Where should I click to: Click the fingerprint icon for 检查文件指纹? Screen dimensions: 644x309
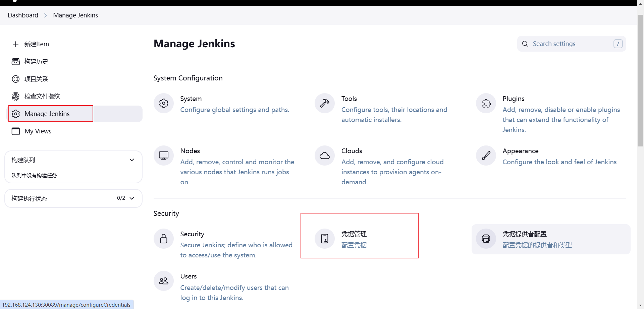pyautogui.click(x=16, y=97)
